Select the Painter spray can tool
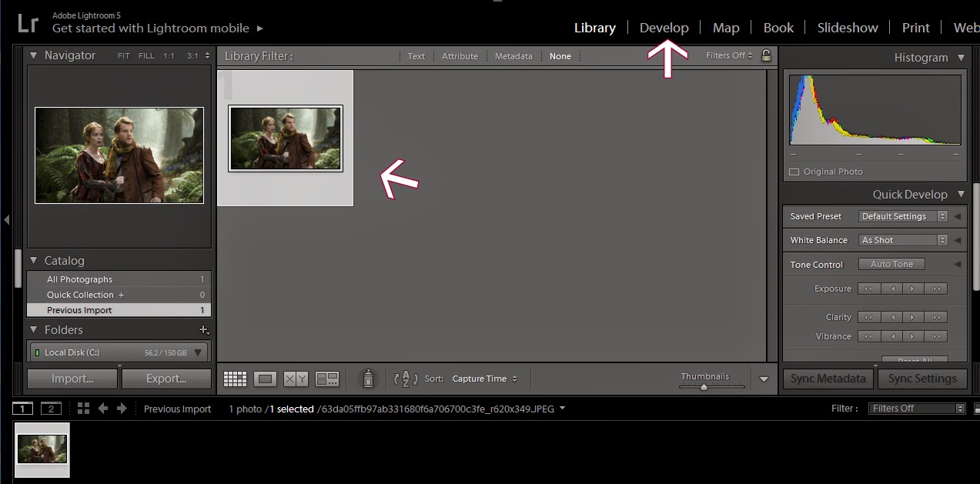The width and height of the screenshot is (980, 484). coord(368,379)
